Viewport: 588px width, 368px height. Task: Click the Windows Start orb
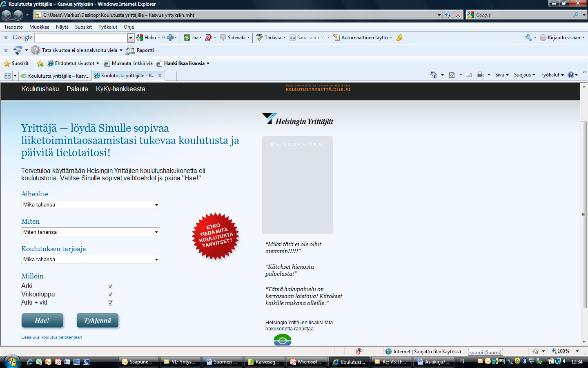pyautogui.click(x=12, y=361)
